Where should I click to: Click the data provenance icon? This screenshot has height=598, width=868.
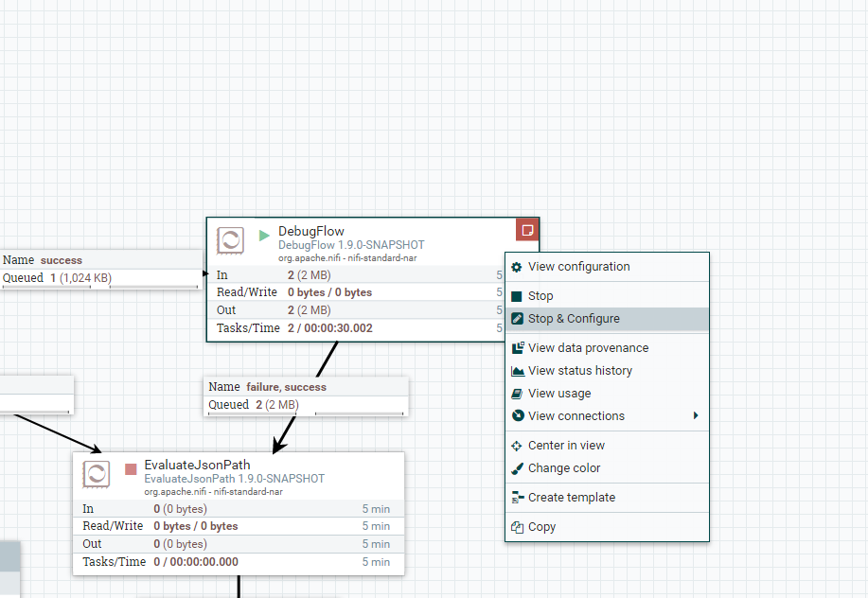coord(518,348)
